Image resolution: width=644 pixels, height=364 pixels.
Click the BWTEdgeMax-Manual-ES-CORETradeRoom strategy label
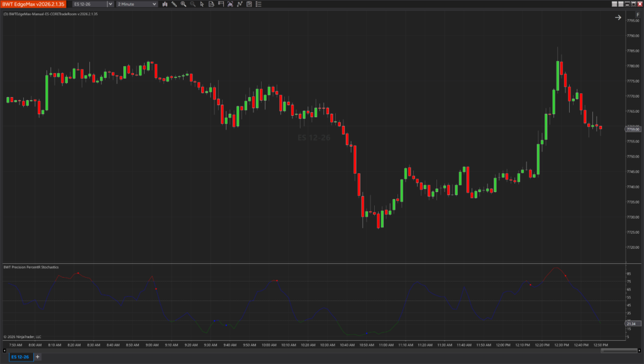click(x=50, y=14)
